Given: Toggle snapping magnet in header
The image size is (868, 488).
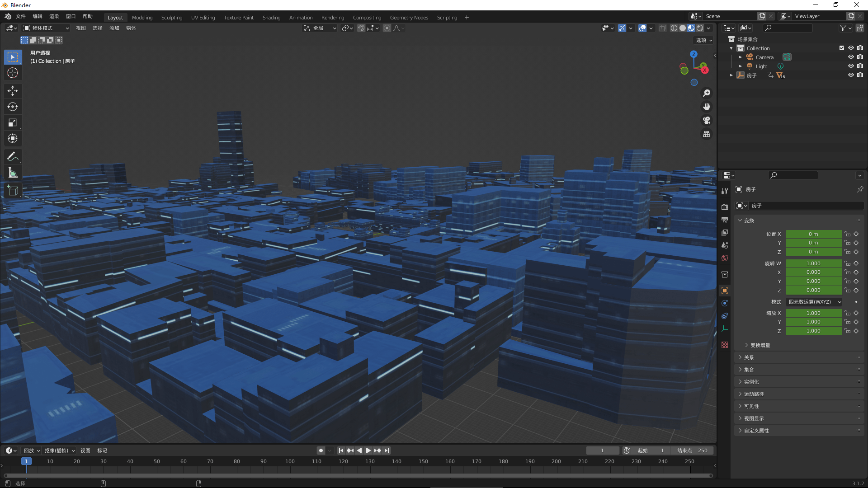Looking at the screenshot, I should coord(361,28).
